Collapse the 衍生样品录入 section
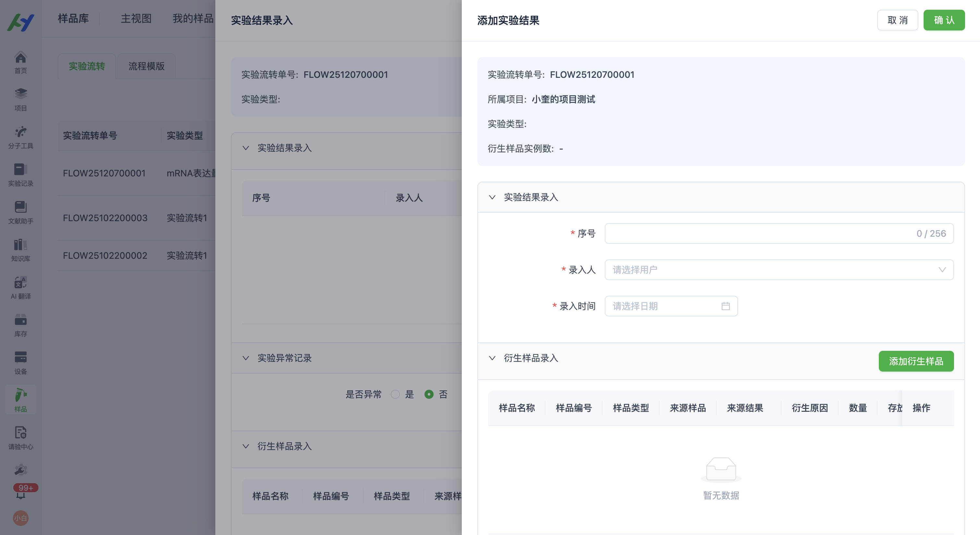980x535 pixels. tap(492, 358)
